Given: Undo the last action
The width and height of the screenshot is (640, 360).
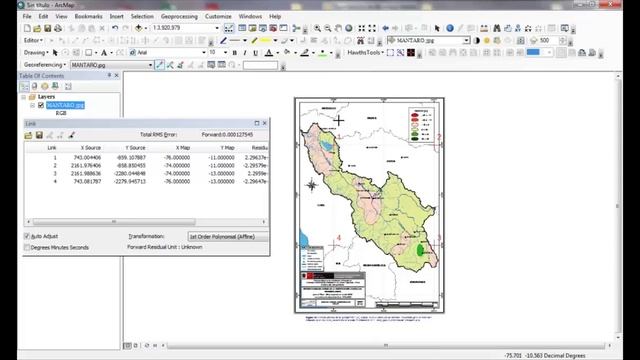Looking at the screenshot, I should point(115,28).
